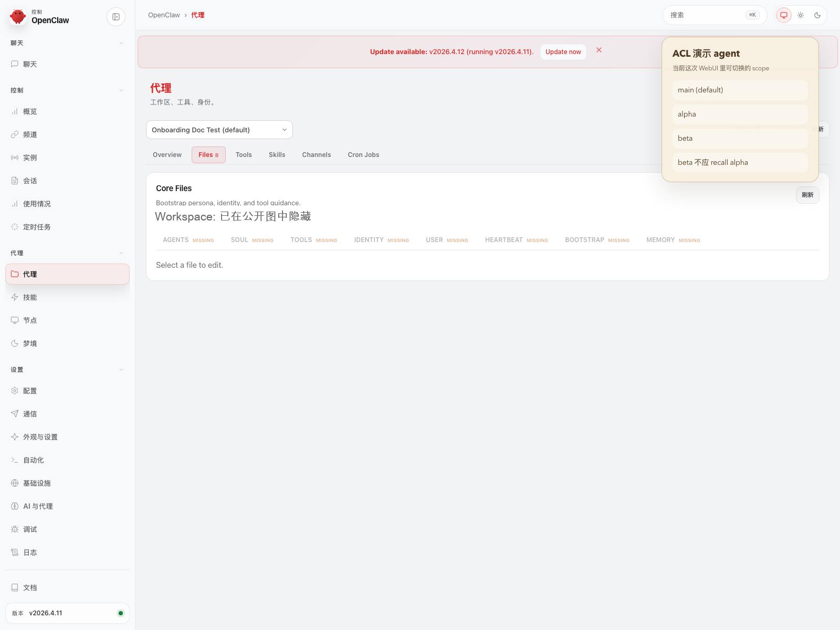This screenshot has height=630, width=840.
Task: Collapse the 代理 sidebar section
Action: pyautogui.click(x=67, y=253)
